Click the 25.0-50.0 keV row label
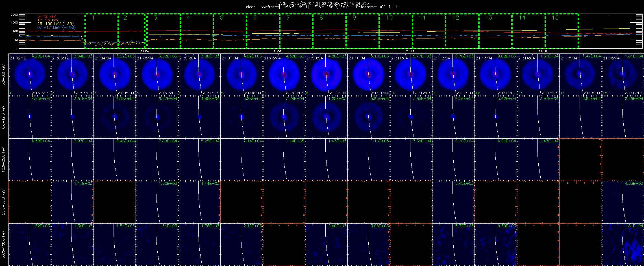The height and width of the screenshot is (266, 644). coord(3,202)
